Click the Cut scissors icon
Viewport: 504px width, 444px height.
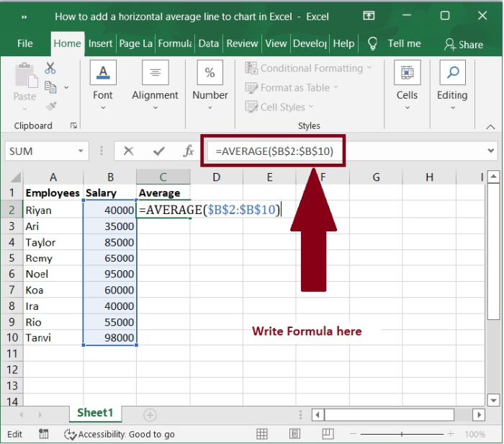pos(50,68)
